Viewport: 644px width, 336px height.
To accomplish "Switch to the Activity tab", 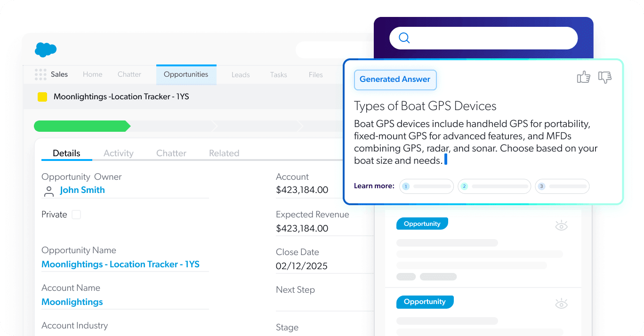I will [x=119, y=153].
